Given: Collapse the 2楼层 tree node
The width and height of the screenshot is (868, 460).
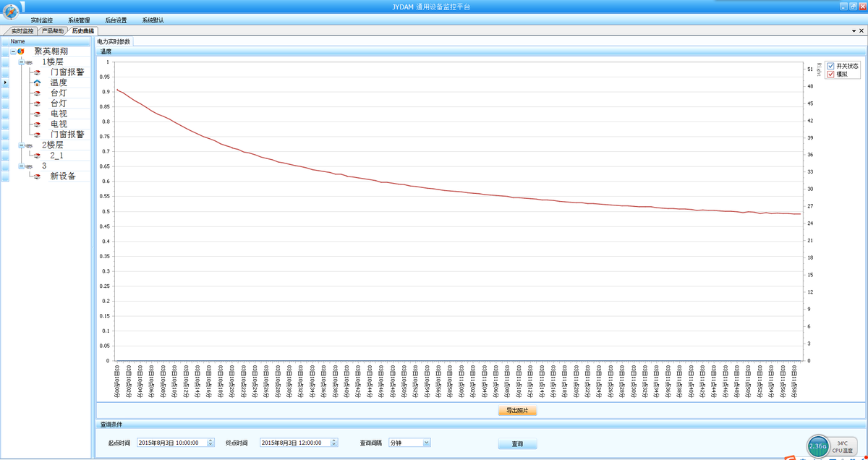Looking at the screenshot, I should (x=21, y=145).
